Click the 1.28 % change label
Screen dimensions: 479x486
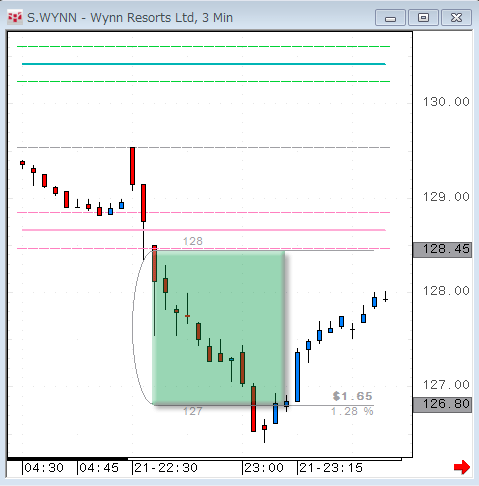click(x=352, y=411)
